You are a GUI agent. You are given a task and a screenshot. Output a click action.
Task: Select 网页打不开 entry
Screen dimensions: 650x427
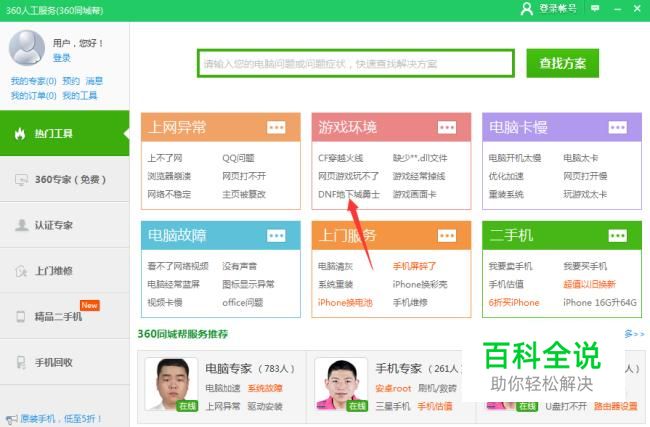click(x=244, y=176)
